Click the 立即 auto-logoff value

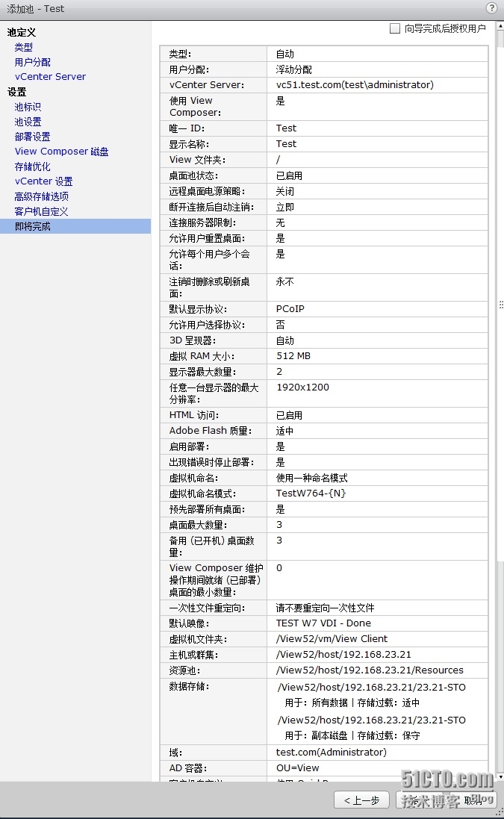pos(284,208)
